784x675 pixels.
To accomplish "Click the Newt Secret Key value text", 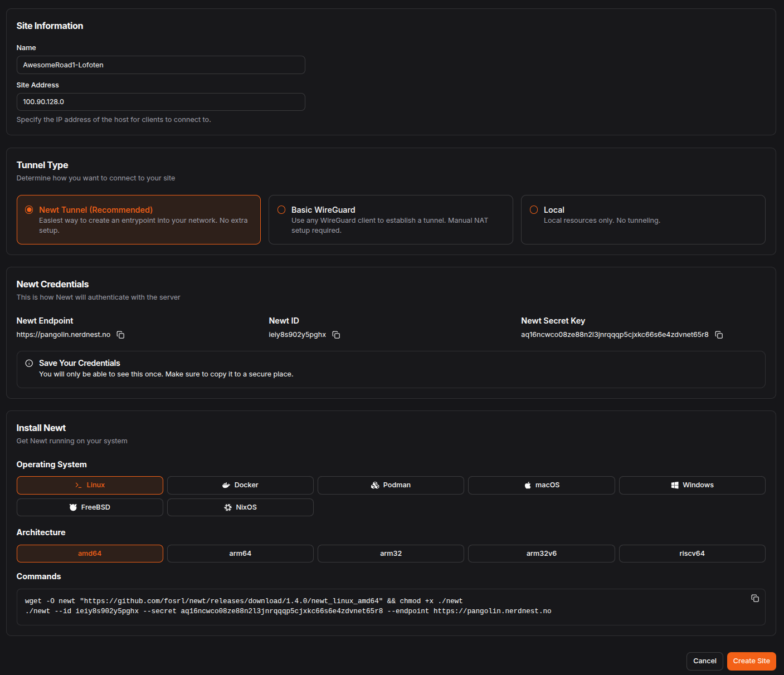I will [615, 335].
